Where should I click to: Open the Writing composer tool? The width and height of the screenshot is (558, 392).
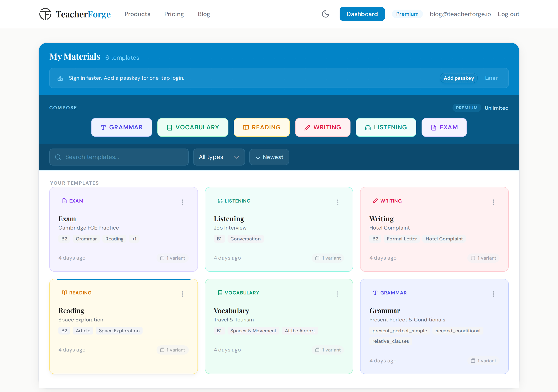323,127
